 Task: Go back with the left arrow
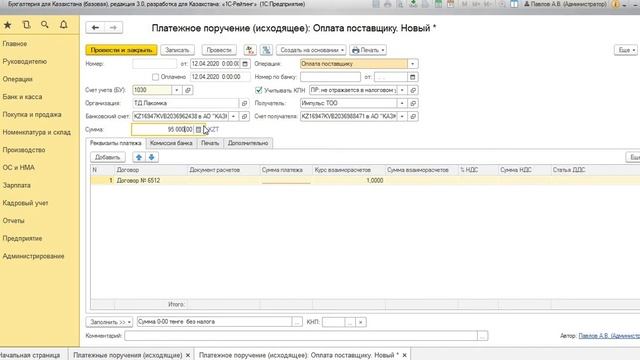click(95, 28)
